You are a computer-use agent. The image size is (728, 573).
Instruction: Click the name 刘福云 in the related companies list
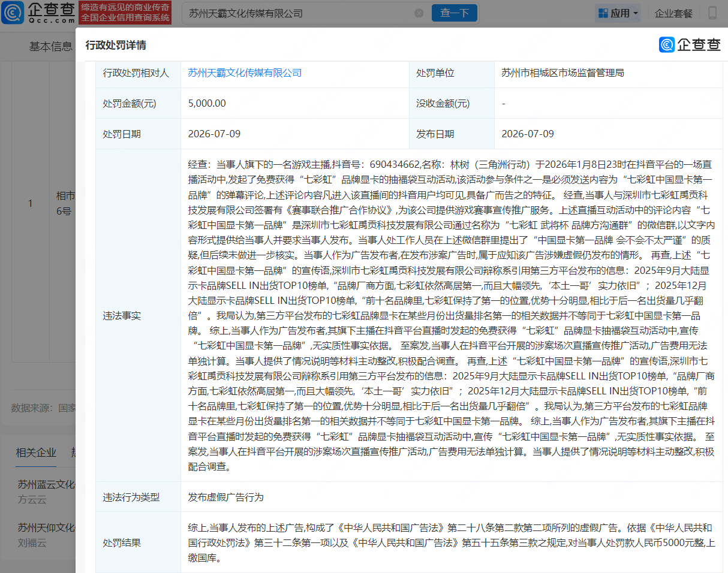point(32,543)
